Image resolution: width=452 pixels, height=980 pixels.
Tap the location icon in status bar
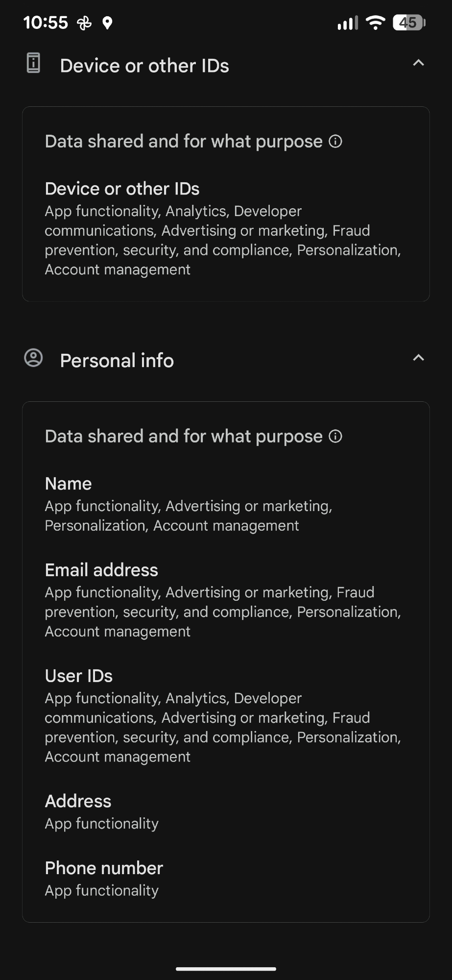(x=107, y=23)
